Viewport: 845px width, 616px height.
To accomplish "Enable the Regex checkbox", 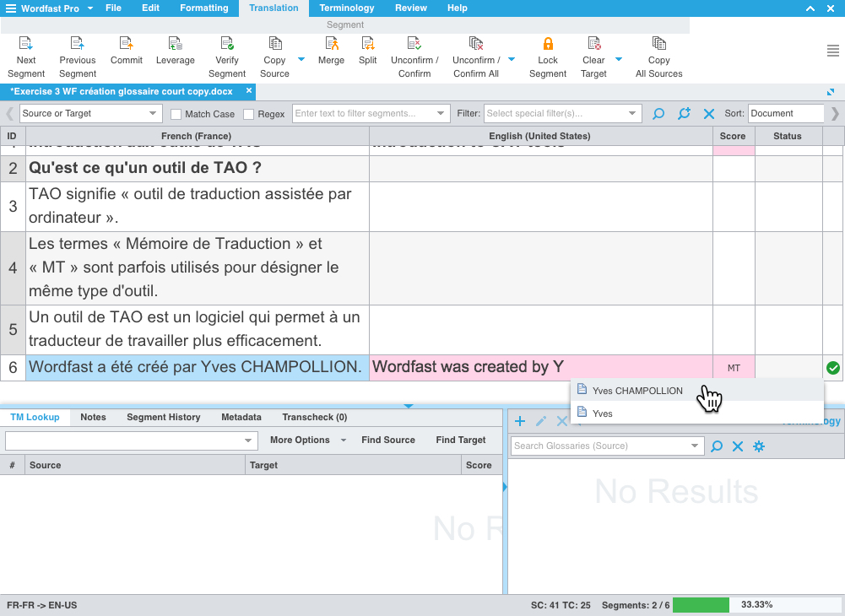I will pos(248,114).
